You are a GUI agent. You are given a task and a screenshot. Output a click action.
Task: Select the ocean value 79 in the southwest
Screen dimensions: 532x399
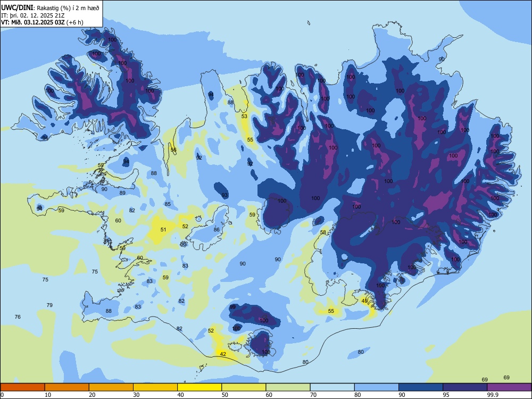click(x=49, y=305)
